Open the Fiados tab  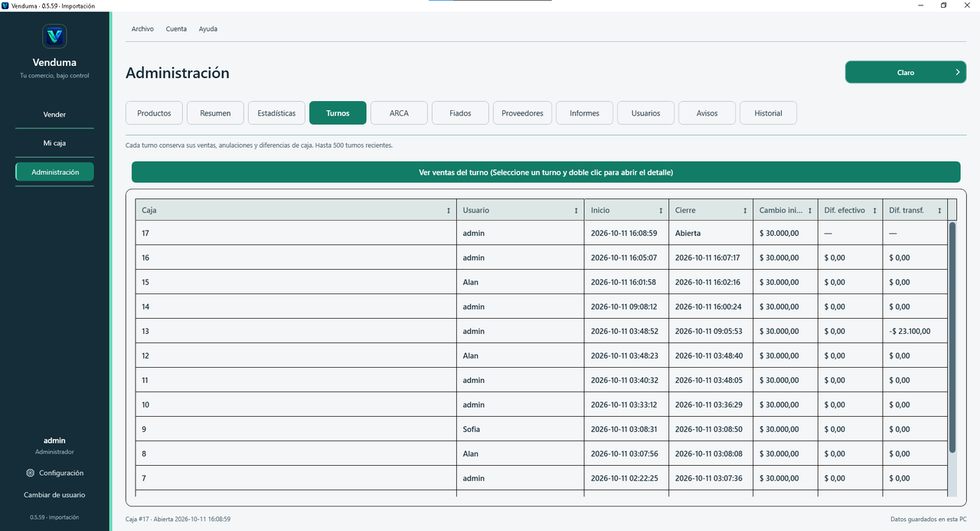click(x=460, y=113)
